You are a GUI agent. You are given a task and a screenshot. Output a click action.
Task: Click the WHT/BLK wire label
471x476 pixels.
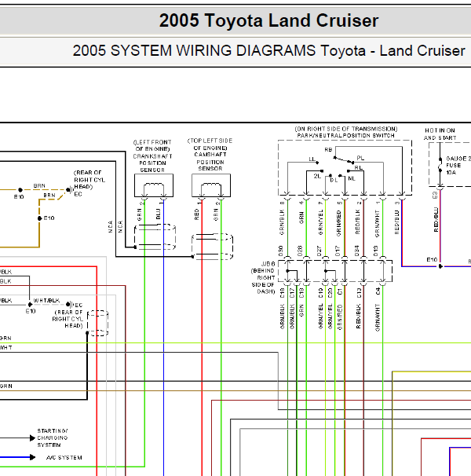point(46,300)
